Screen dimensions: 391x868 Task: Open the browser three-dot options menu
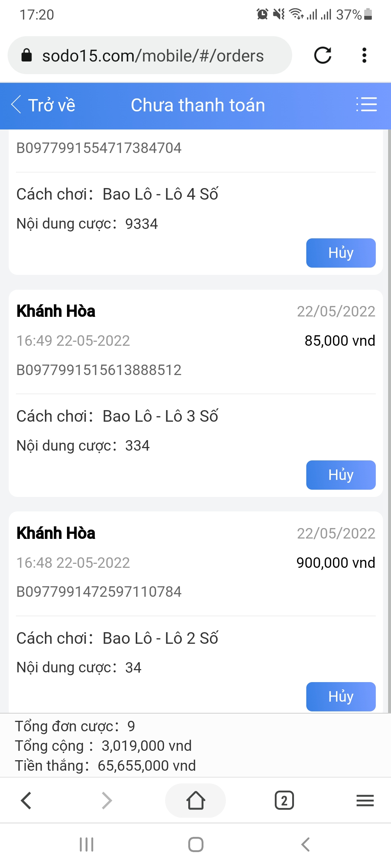[x=364, y=55]
